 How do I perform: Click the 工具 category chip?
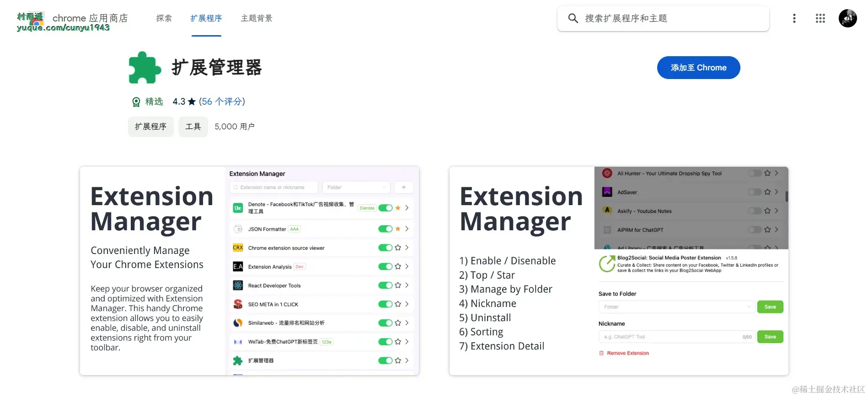[x=193, y=127]
